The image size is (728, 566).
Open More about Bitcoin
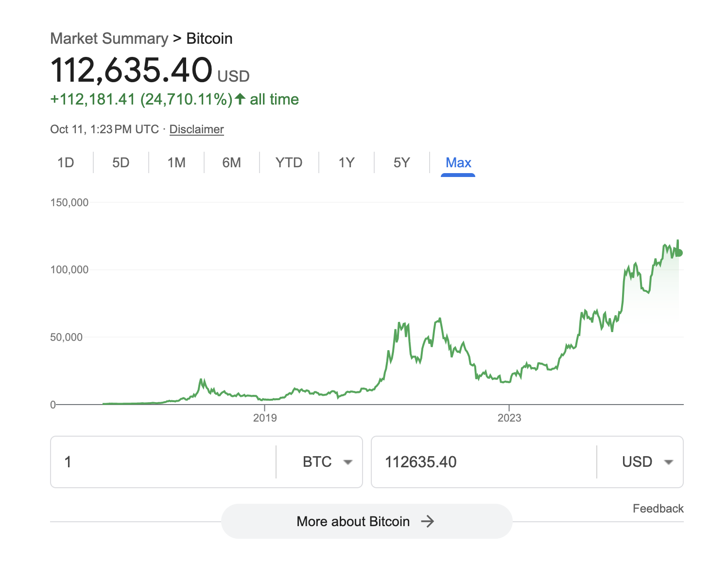pyautogui.click(x=353, y=521)
